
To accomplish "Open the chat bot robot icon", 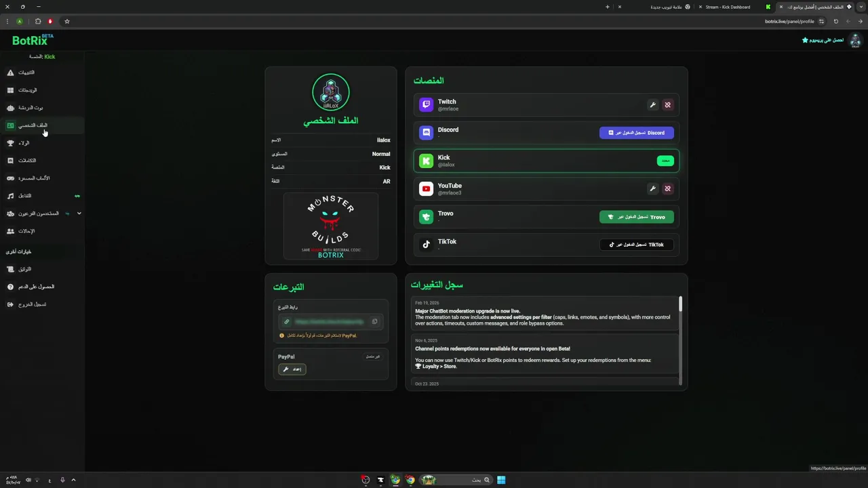I will tap(10, 108).
